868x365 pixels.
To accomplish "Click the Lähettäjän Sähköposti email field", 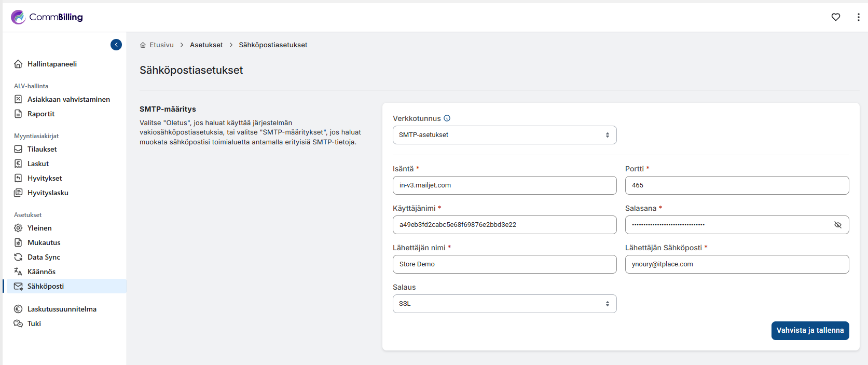I will pyautogui.click(x=737, y=264).
